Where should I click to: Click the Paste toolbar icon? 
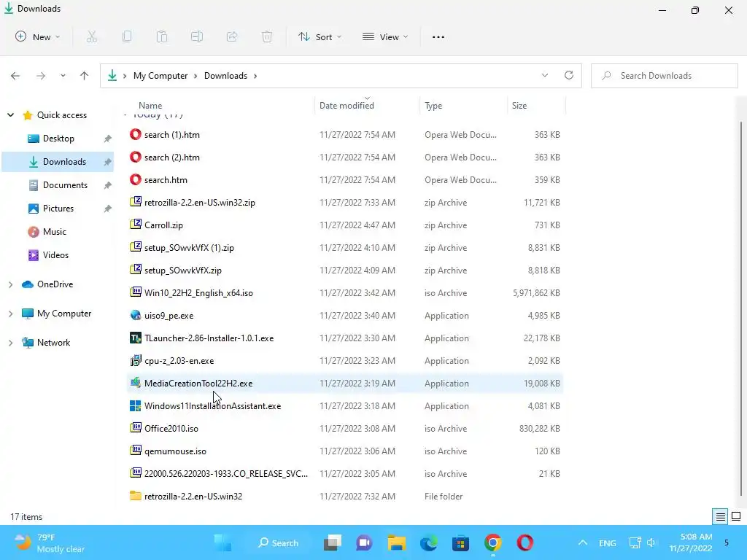[x=162, y=36]
